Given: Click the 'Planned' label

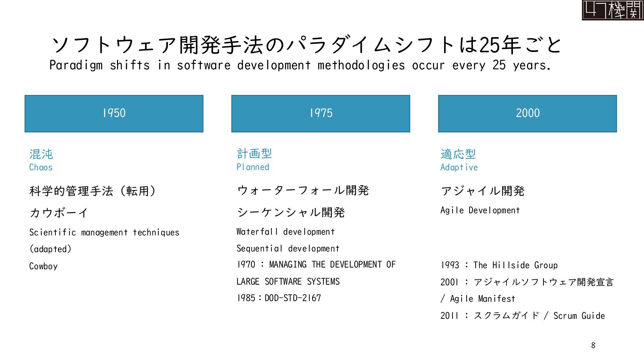Looking at the screenshot, I should tap(253, 167).
